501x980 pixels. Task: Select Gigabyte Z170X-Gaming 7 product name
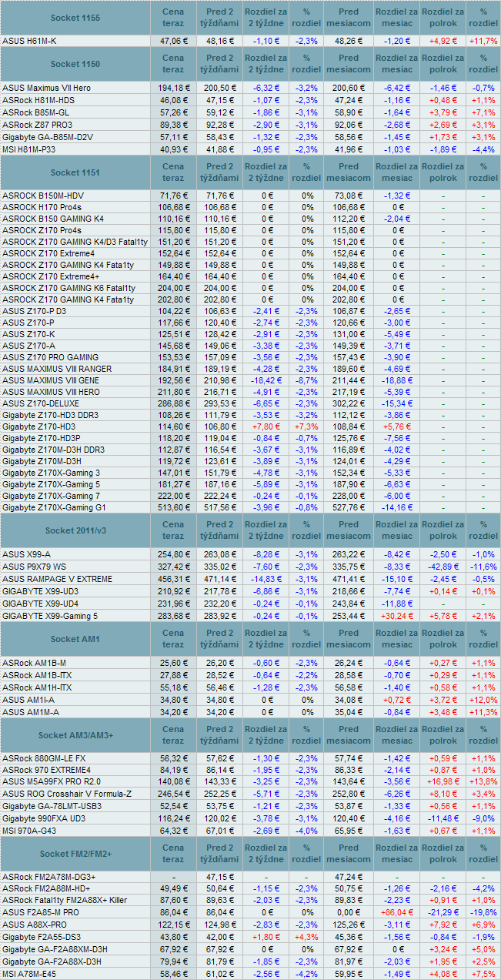(x=51, y=496)
